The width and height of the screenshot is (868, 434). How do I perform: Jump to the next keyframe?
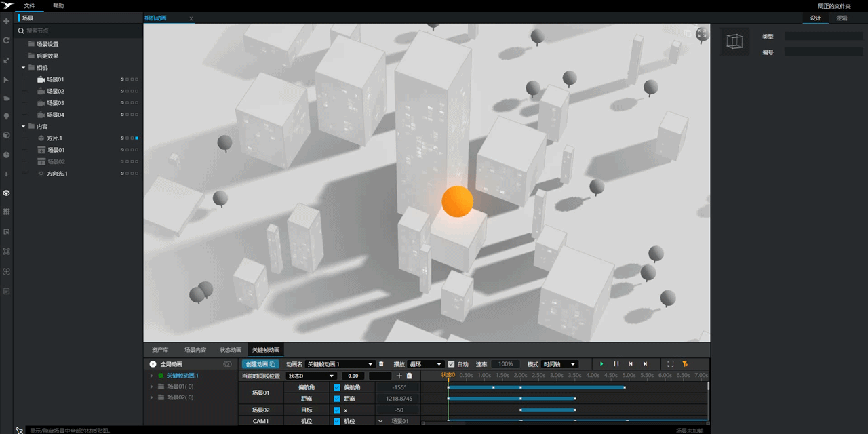pyautogui.click(x=645, y=364)
